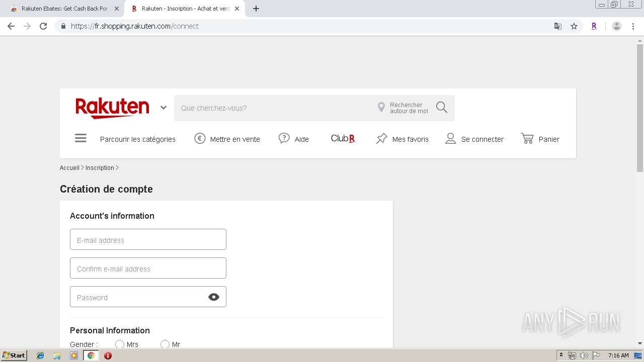Open a new browser tab
Viewport: 644px width, 362px height.
click(256, 9)
